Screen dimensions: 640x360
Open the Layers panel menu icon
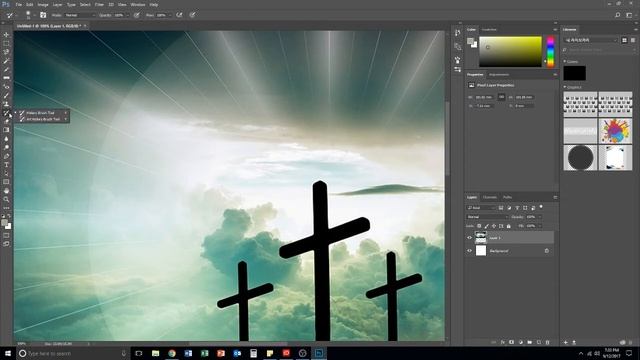click(555, 197)
